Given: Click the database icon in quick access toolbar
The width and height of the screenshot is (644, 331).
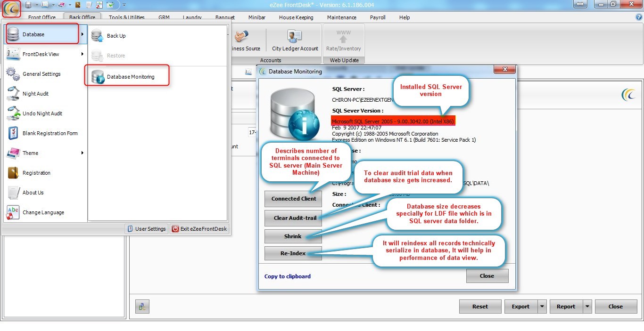Looking at the screenshot, I should [28, 5].
